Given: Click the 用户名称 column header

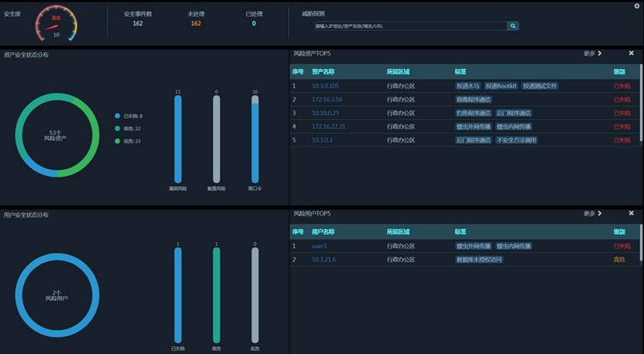Looking at the screenshot, I should 323,232.
